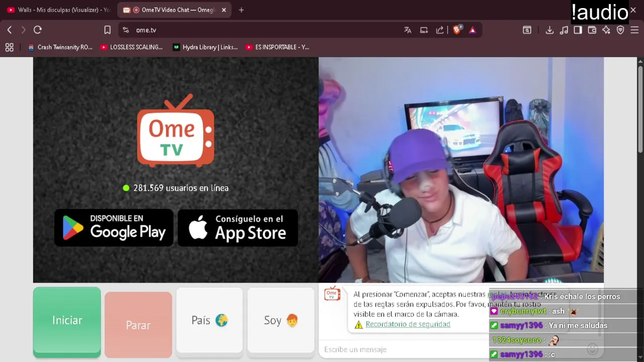Open site settings icon beside ome.tv address
Viewport: 644px width, 362px height.
126,30
